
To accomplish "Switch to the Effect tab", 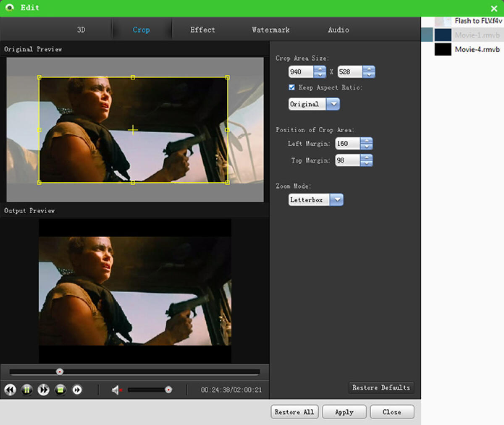I will click(202, 29).
